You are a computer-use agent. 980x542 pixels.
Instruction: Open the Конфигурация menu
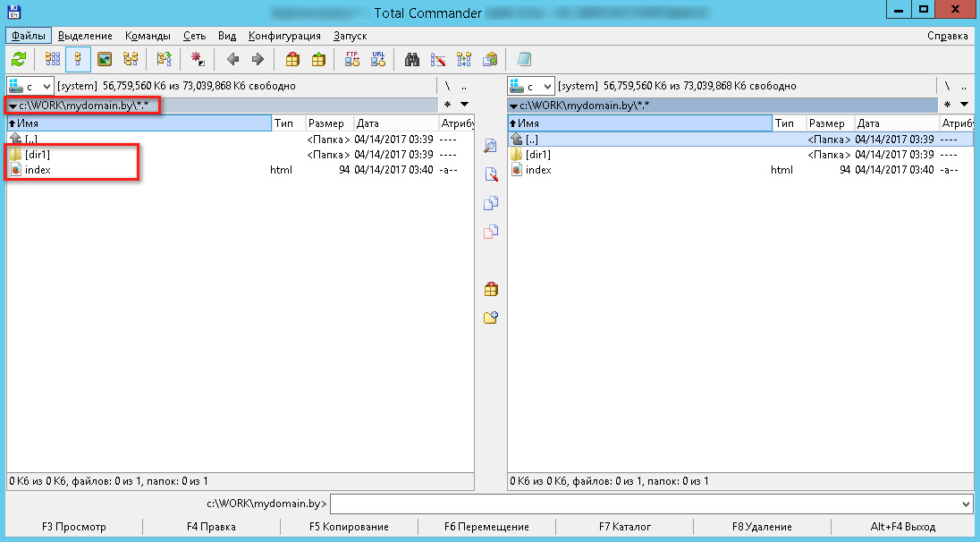[x=284, y=36]
